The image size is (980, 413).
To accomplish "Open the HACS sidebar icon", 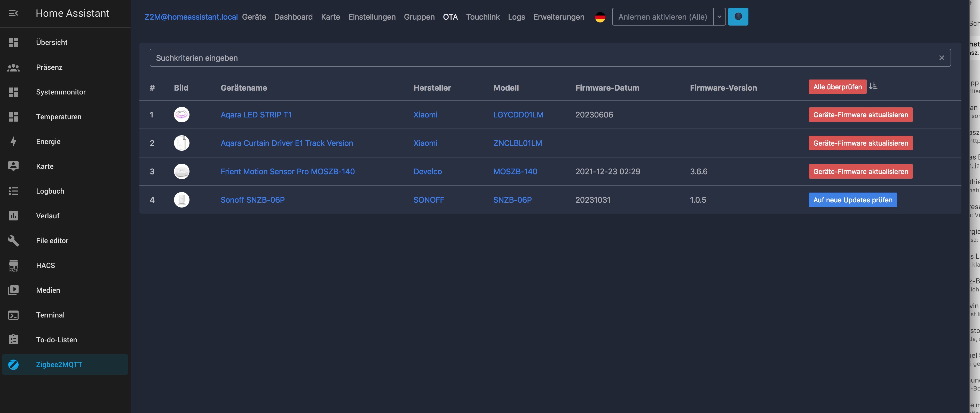I will (13, 265).
